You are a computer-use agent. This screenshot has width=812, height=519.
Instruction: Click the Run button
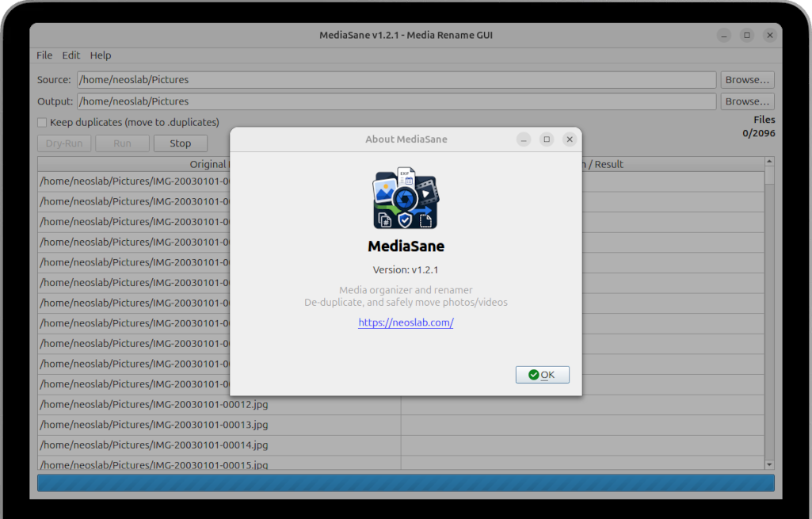tap(122, 143)
